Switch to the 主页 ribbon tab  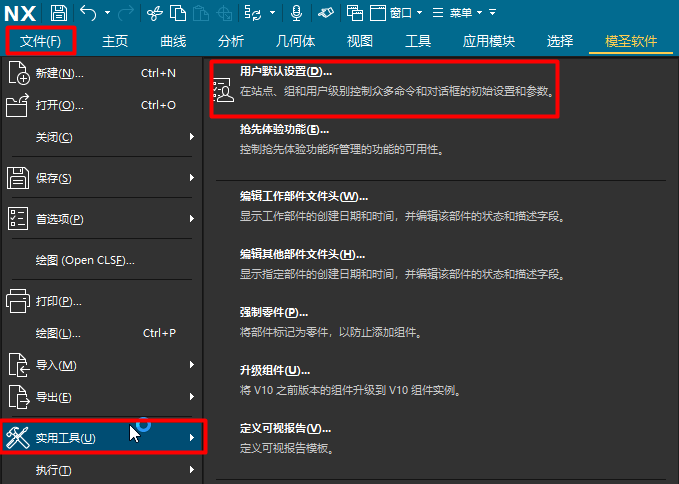115,41
